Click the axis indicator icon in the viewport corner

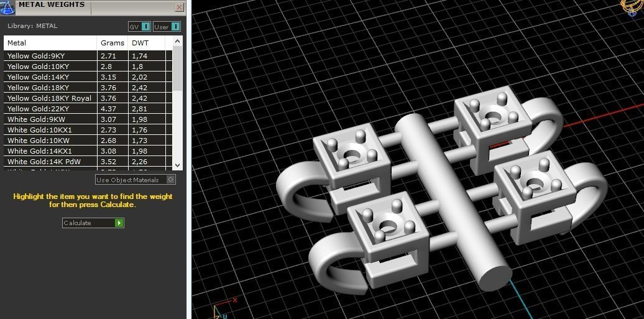click(x=224, y=308)
